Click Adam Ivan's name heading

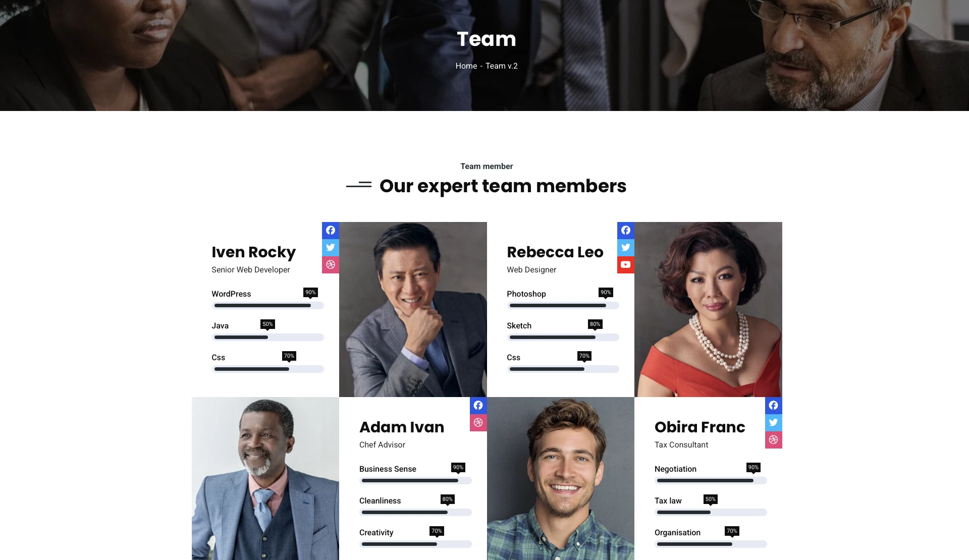click(x=402, y=427)
